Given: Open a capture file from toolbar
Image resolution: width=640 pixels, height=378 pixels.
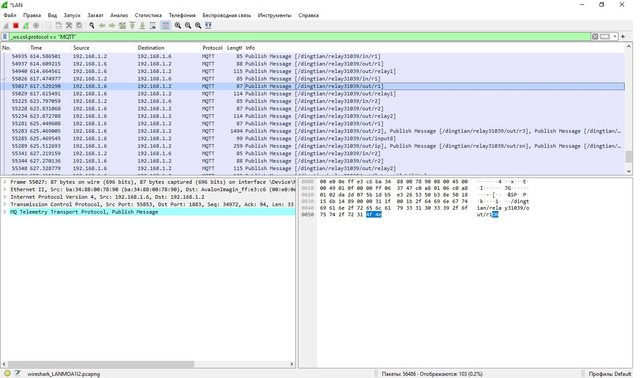Looking at the screenshot, I should (x=49, y=26).
